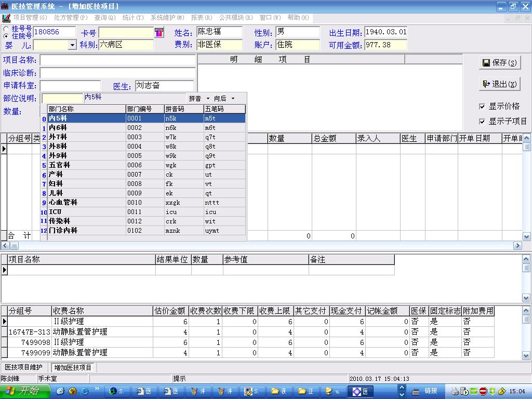
Task: Click the Ⅱ级护理 row with group 7499098
Action: 251,342
